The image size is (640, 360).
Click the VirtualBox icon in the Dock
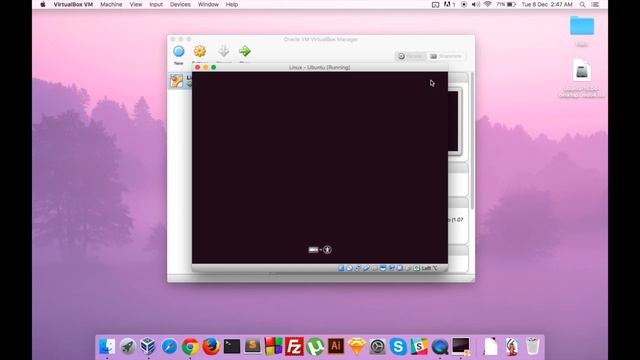pos(148,347)
